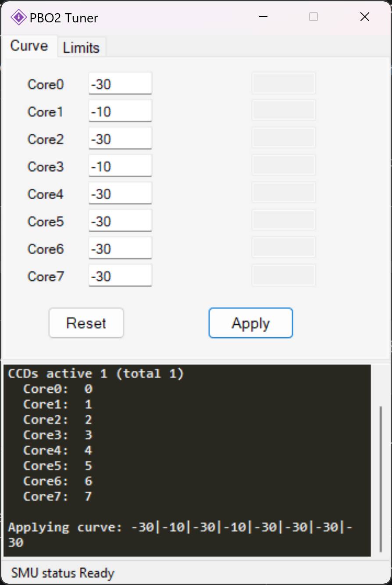This screenshot has width=392, height=585.
Task: Focus the Core5 offset input field
Action: [120, 221]
